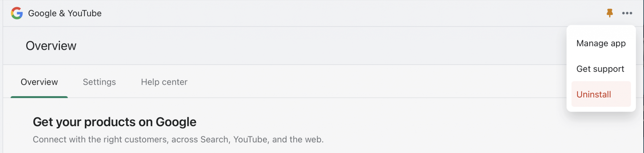Click the word "YouTube" in the description text
This screenshot has width=644, height=153.
[x=250, y=139]
